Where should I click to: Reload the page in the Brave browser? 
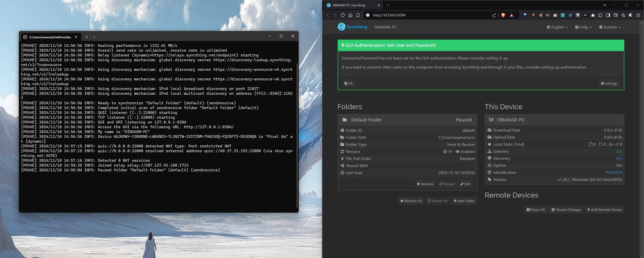[343, 15]
